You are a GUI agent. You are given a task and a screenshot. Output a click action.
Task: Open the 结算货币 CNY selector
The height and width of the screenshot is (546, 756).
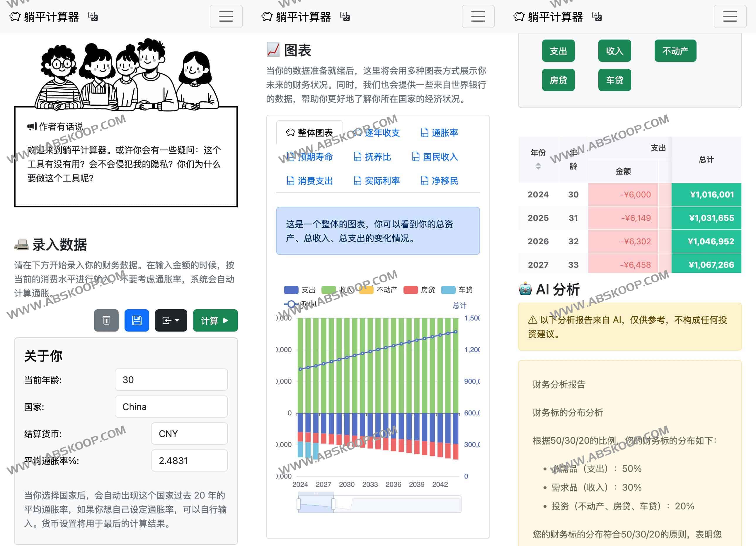pos(189,434)
